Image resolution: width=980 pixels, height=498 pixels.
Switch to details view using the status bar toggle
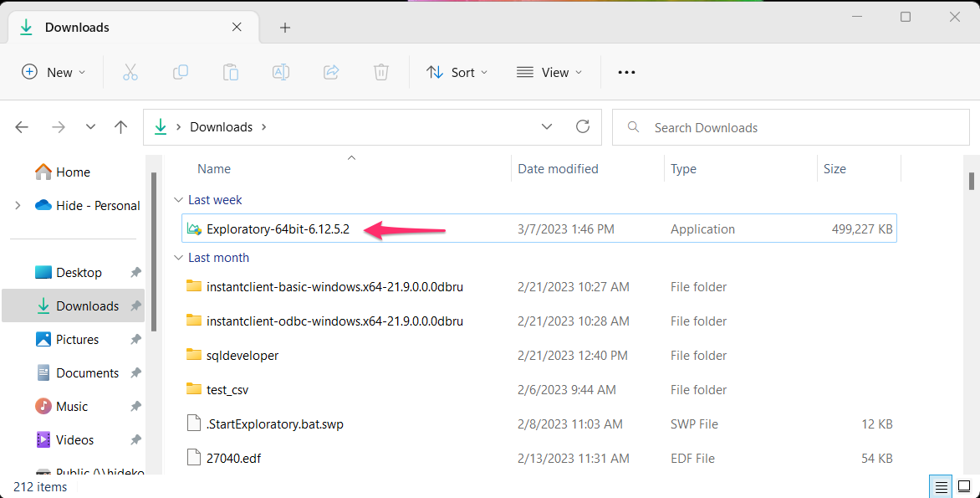940,486
